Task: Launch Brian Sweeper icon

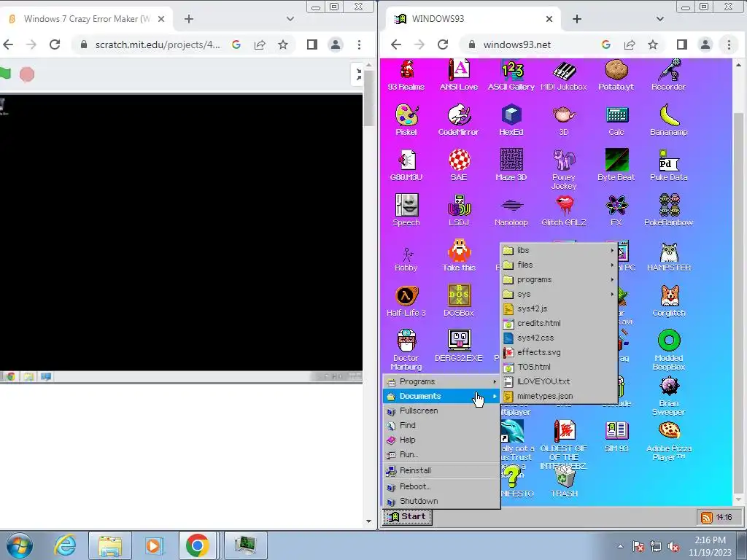Action: click(x=668, y=395)
